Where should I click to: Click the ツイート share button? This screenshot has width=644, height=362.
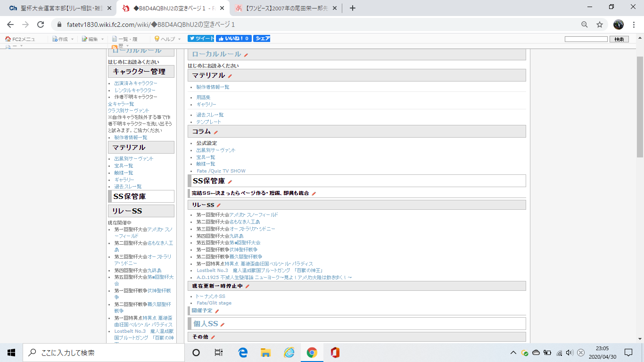pyautogui.click(x=201, y=39)
